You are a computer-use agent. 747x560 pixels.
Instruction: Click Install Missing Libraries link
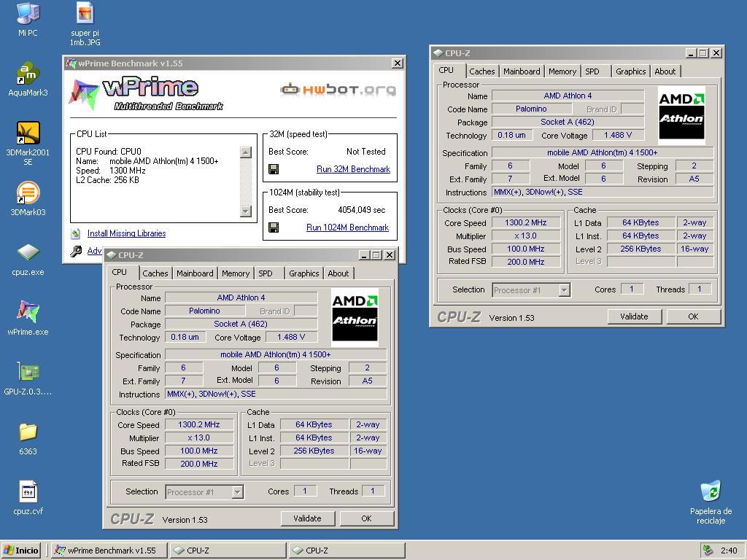pyautogui.click(x=127, y=233)
